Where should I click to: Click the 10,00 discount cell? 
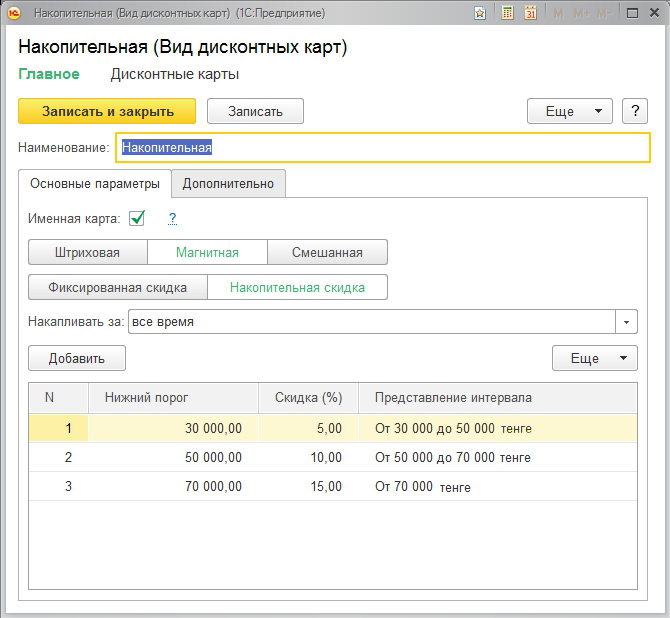308,457
